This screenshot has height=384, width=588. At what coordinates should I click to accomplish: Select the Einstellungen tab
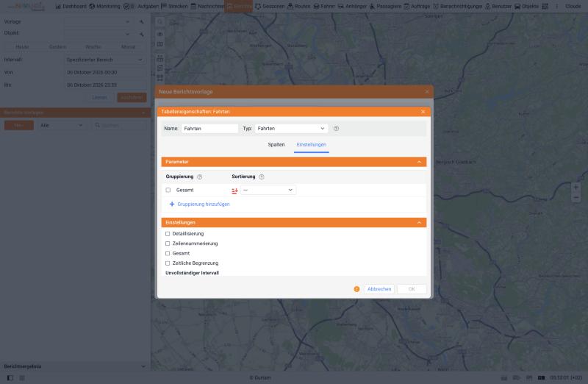click(311, 144)
